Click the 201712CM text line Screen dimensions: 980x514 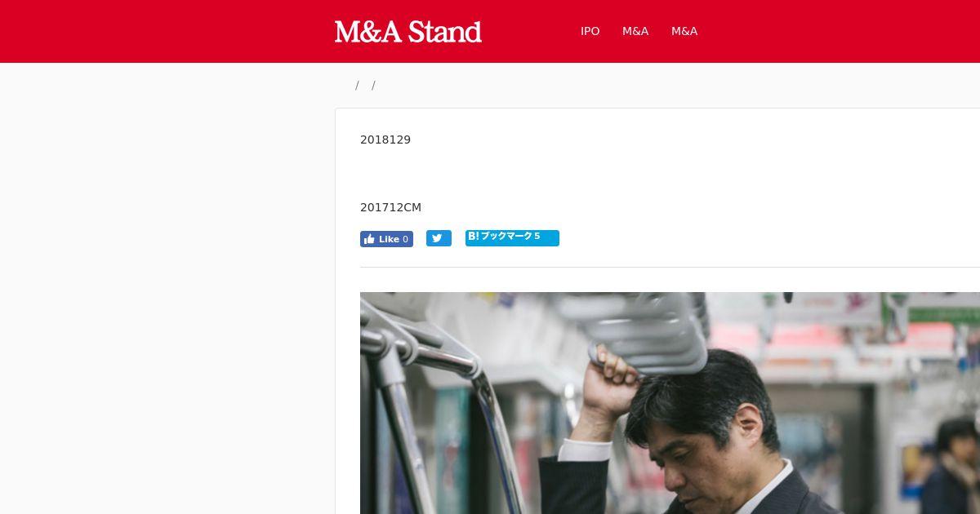click(x=390, y=207)
